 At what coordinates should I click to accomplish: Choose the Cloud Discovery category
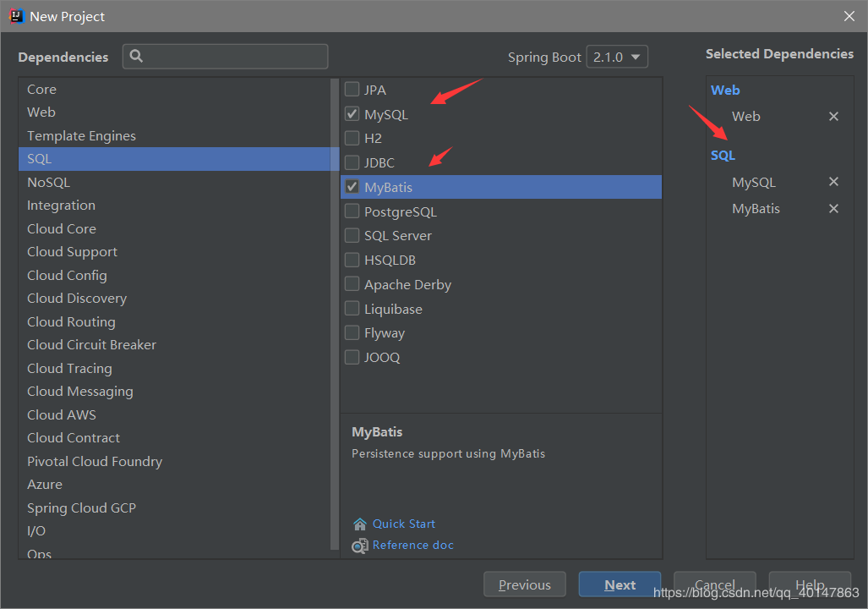tap(77, 298)
